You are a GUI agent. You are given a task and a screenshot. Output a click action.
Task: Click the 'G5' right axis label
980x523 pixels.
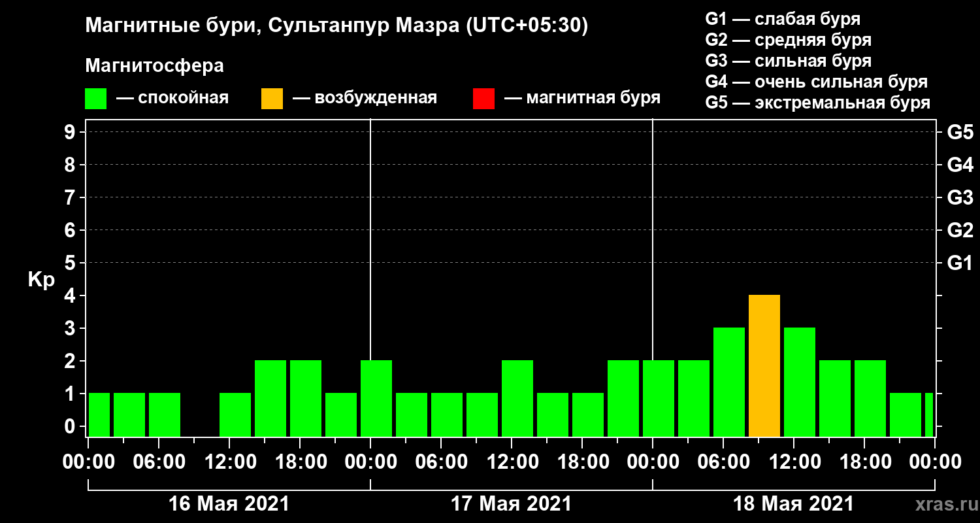coord(960,132)
